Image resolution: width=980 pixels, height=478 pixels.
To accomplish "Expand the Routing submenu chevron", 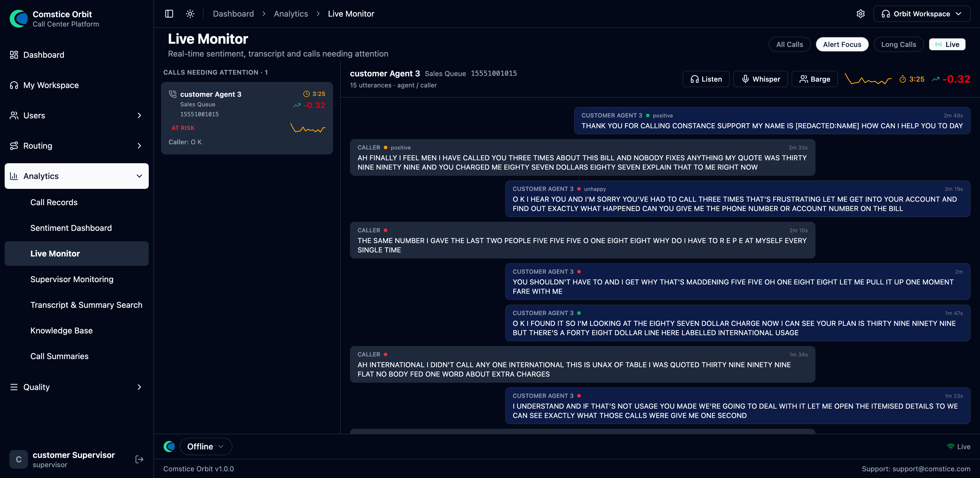I will point(139,146).
